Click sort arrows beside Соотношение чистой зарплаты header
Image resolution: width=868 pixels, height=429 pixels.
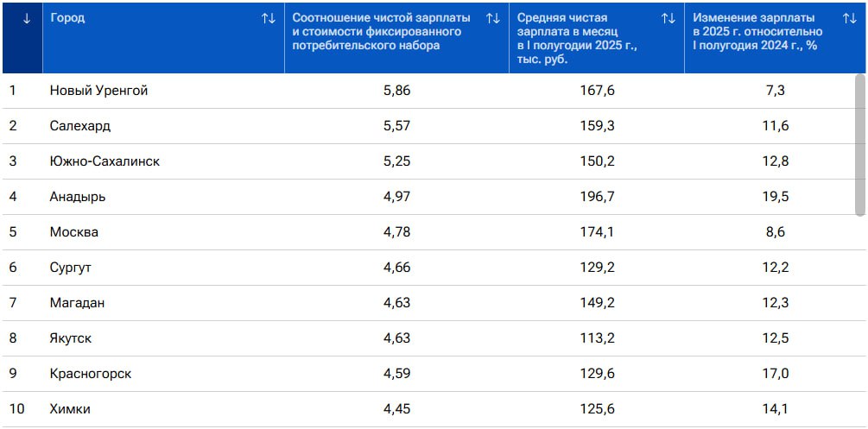pos(493,18)
